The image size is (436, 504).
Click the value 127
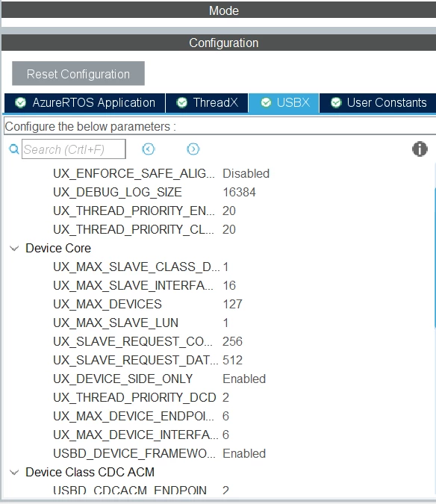pyautogui.click(x=233, y=304)
